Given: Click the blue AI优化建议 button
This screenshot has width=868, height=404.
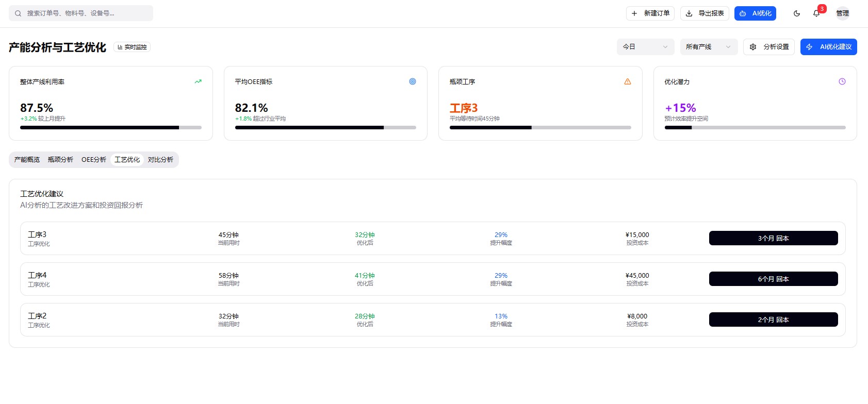Looking at the screenshot, I should click(829, 47).
